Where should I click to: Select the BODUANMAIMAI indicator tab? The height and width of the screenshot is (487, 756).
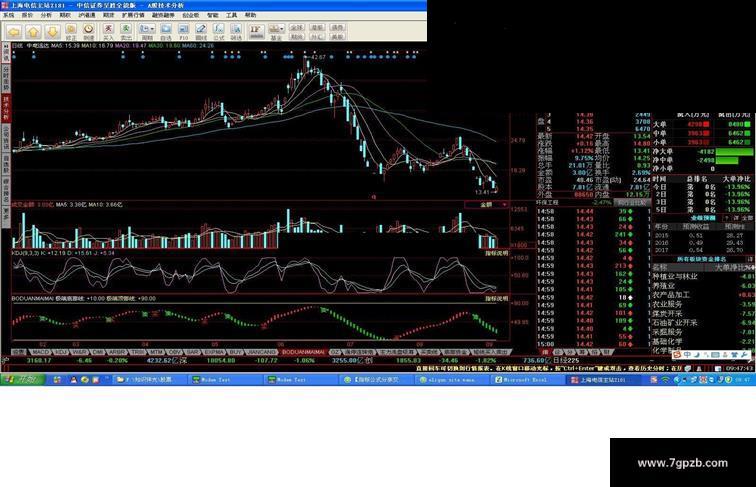click(x=303, y=352)
